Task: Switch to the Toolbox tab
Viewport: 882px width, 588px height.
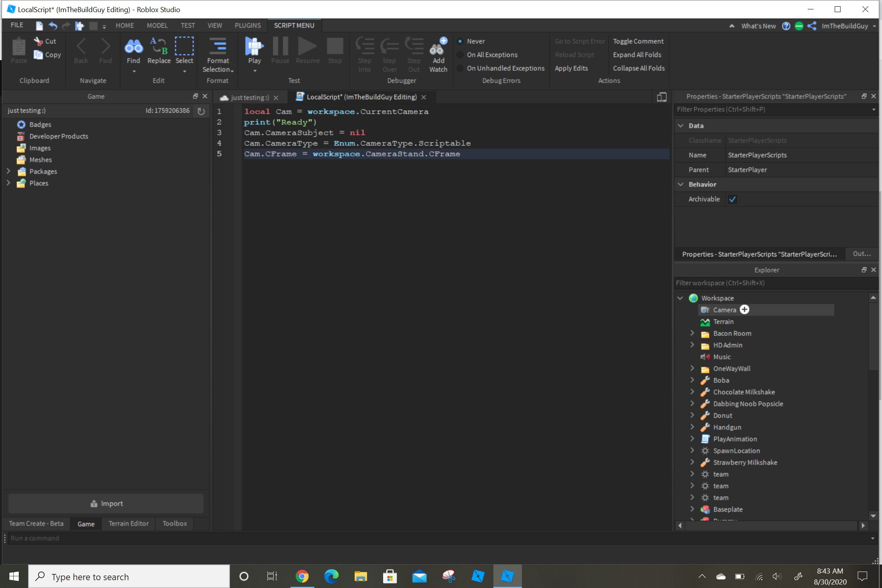Action: click(174, 523)
